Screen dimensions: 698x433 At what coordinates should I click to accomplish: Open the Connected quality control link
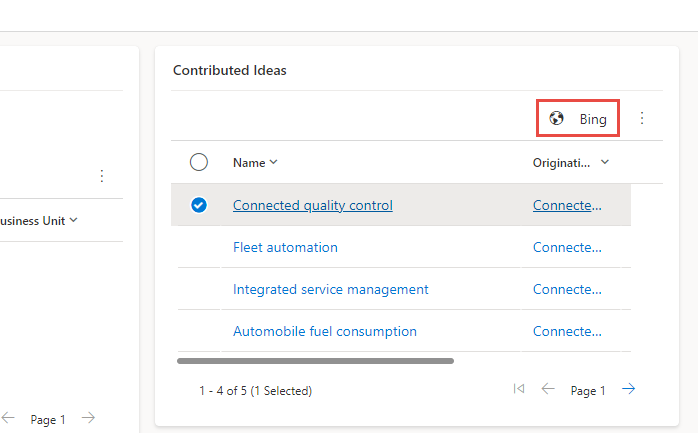pyautogui.click(x=312, y=205)
